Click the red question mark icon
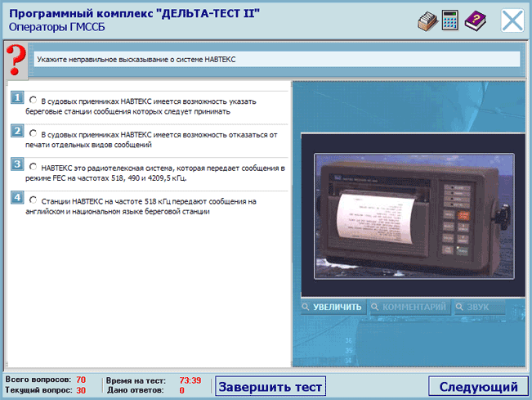 click(x=13, y=61)
